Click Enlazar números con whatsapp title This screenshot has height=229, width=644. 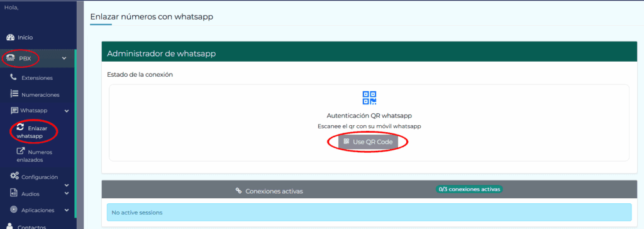pyautogui.click(x=152, y=17)
